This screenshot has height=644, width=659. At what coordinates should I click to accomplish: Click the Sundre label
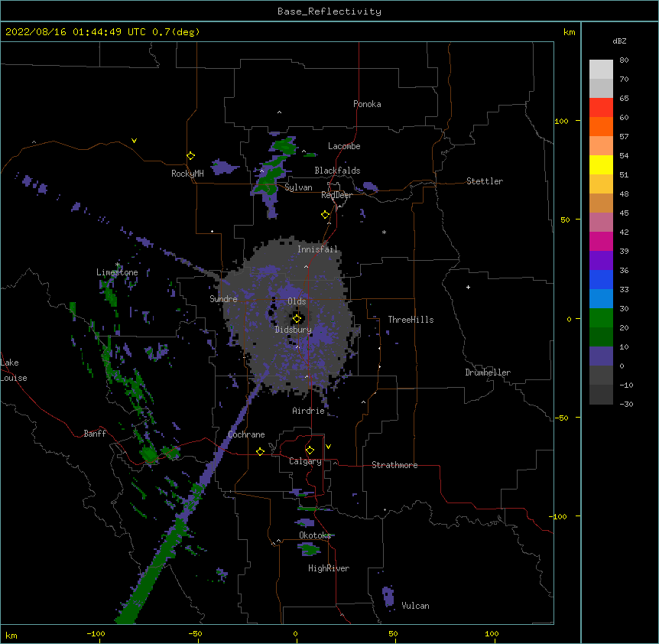point(223,299)
